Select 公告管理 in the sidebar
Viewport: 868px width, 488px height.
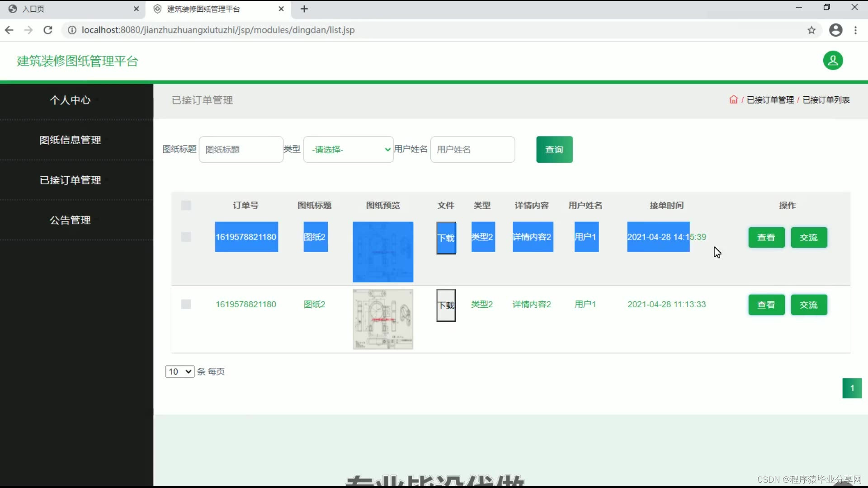point(70,220)
